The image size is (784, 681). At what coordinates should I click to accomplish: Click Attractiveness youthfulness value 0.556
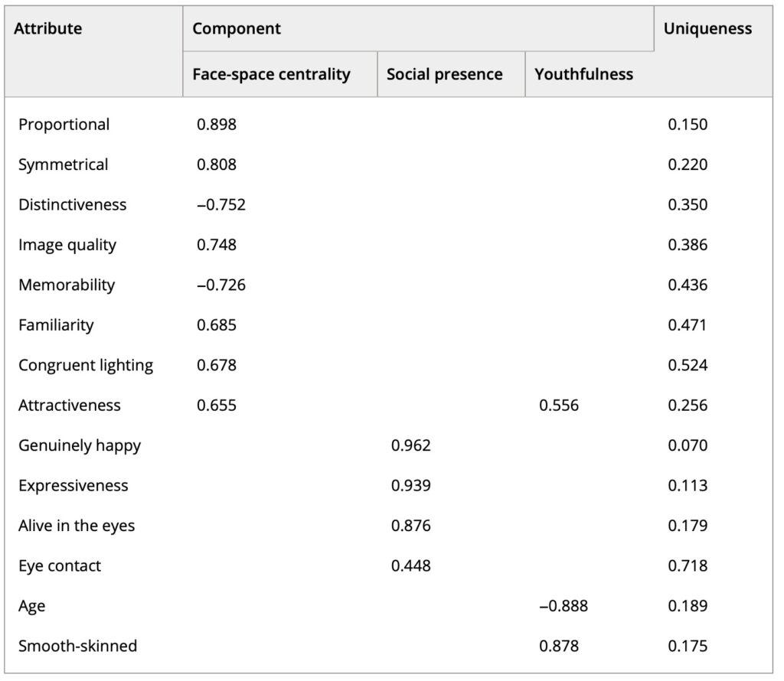click(x=559, y=406)
